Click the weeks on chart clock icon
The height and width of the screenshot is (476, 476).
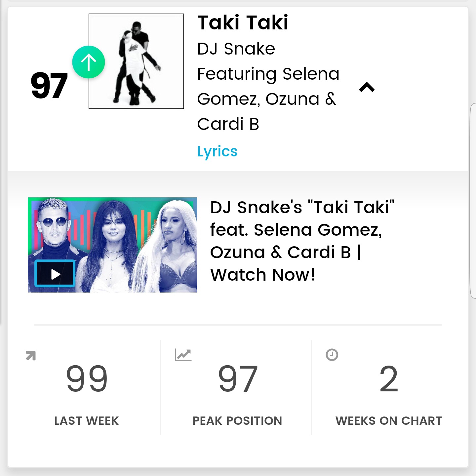pyautogui.click(x=332, y=355)
